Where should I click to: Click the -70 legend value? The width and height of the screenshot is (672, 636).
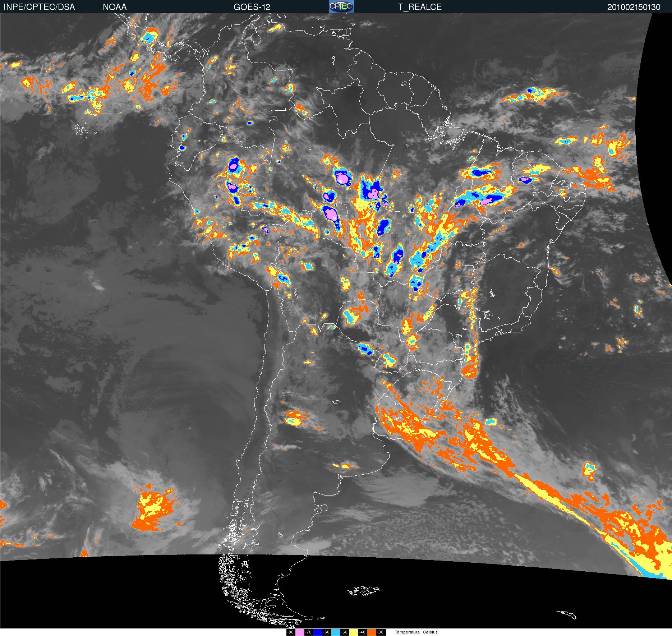pos(308,632)
